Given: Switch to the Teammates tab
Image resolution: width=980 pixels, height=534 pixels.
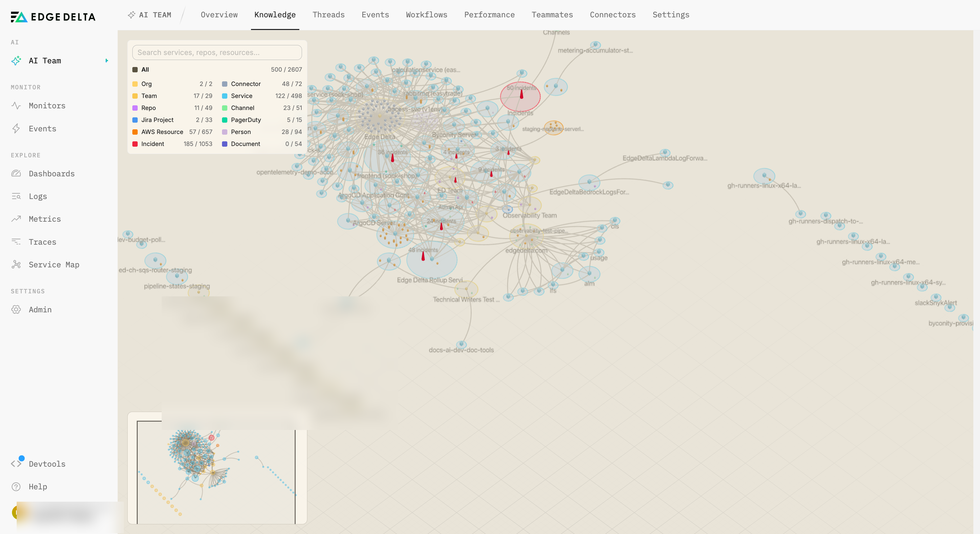Looking at the screenshot, I should (552, 15).
